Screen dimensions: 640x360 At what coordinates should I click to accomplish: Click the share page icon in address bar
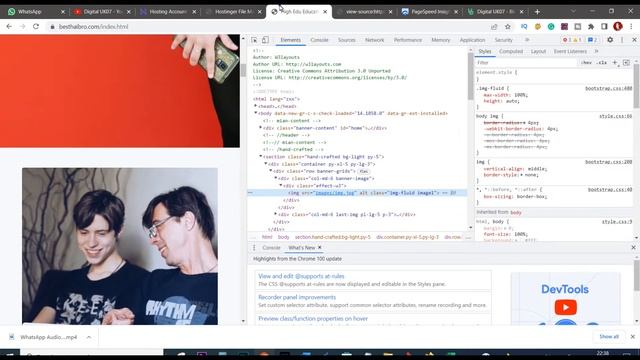(x=494, y=27)
